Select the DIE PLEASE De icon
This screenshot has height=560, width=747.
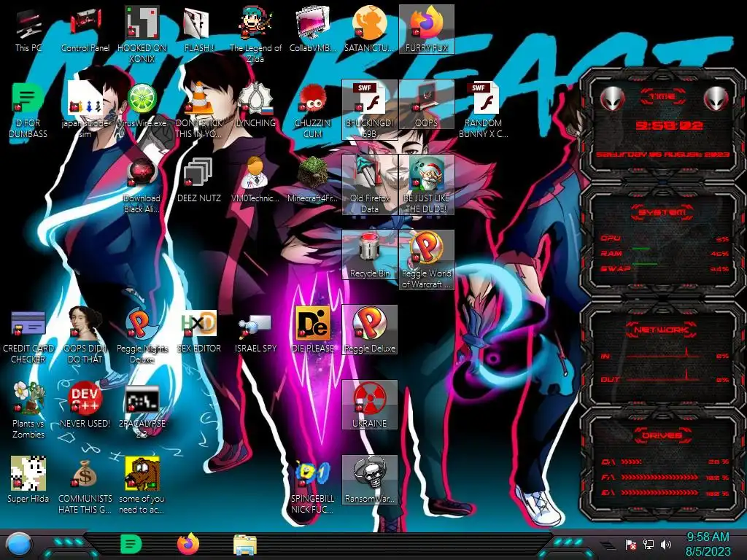point(312,331)
